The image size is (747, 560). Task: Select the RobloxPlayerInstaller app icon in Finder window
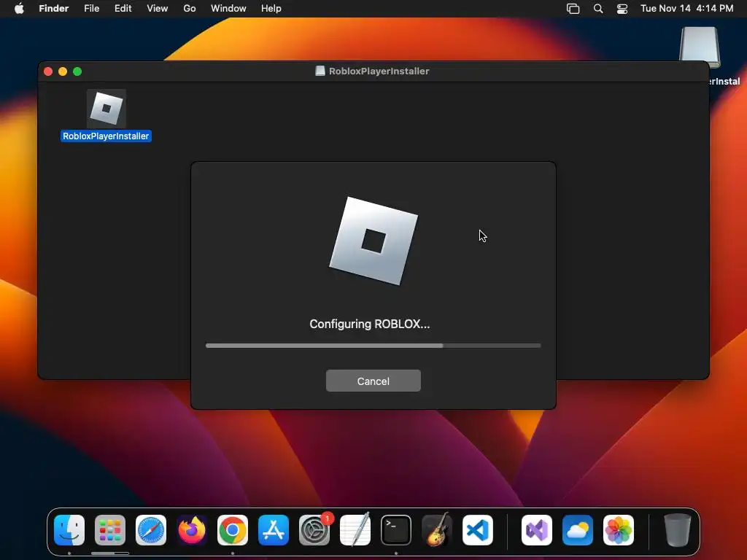(x=107, y=109)
